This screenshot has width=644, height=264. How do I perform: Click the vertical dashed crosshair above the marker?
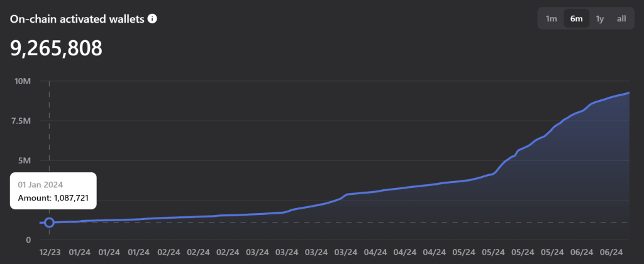(49, 126)
